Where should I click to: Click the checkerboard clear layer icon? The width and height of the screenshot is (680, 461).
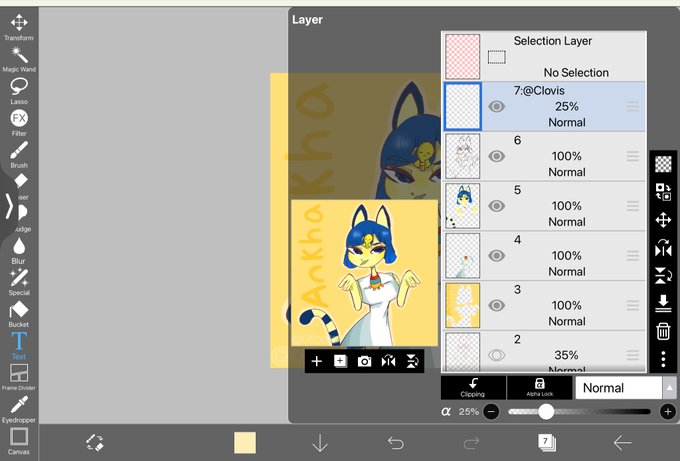click(663, 164)
